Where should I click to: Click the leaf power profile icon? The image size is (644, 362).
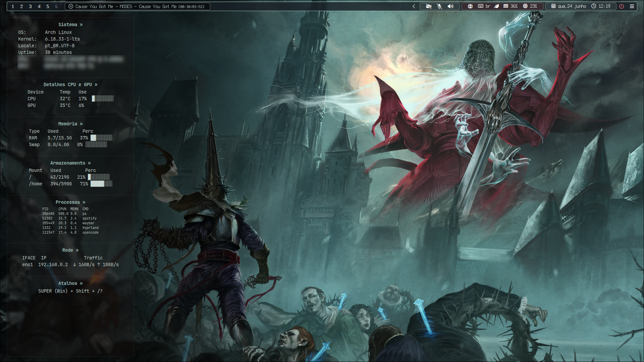(x=497, y=6)
